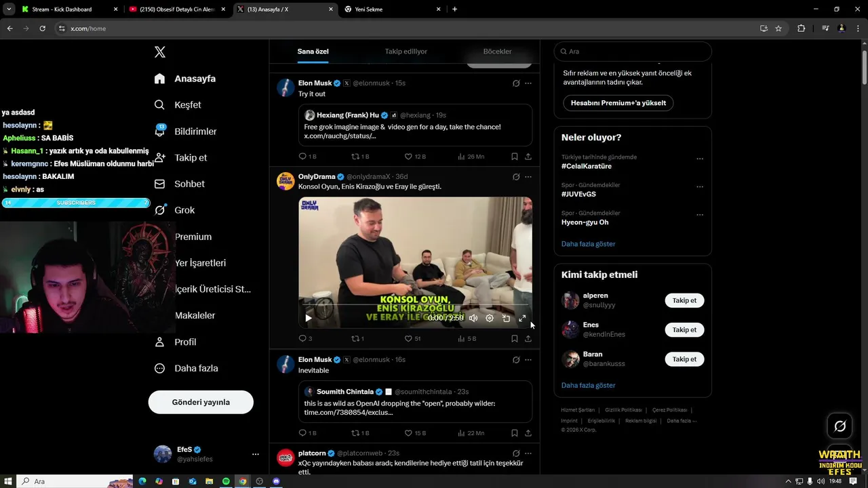Share the OnlyDrama post

[x=528, y=338]
